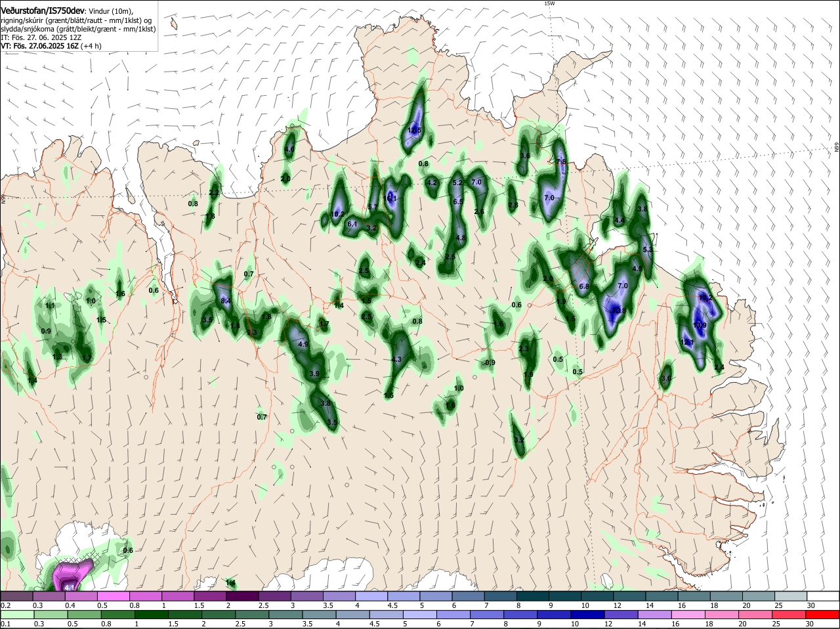
Task: Pick the light pink rain swatch at 16
Action: click(x=688, y=615)
